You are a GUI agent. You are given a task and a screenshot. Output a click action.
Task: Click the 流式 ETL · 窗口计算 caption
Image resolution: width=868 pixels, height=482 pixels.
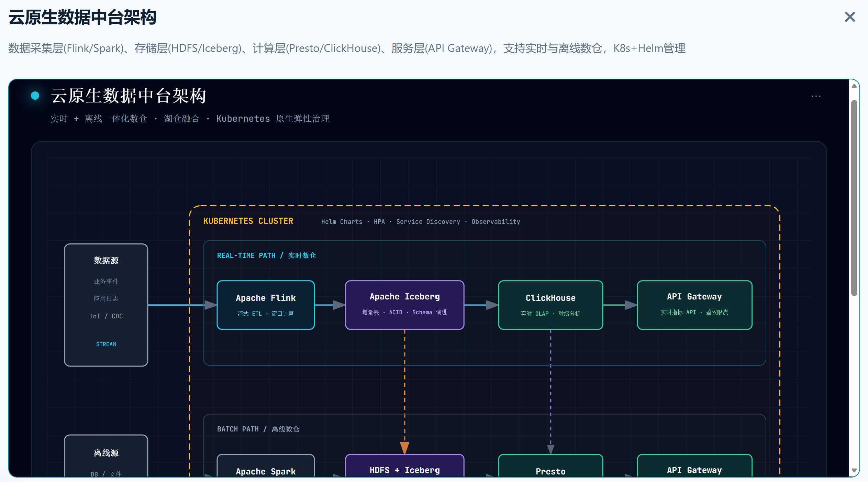tap(266, 314)
